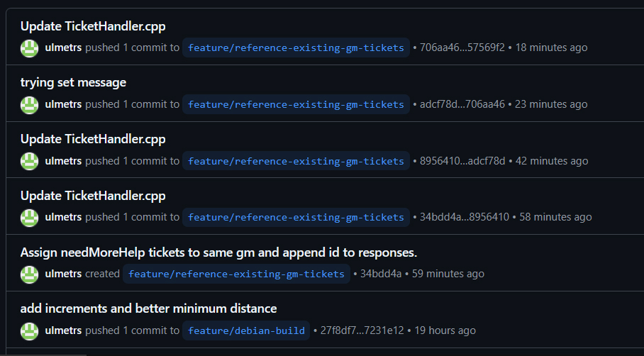The image size is (644, 356).
Task: Click ulmetrs avatar in 42 minutes ago row
Action: (x=30, y=162)
